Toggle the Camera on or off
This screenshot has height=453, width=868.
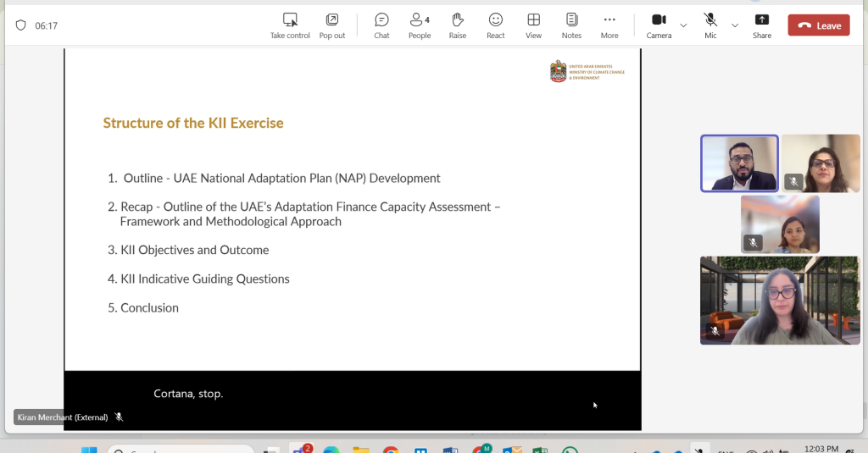(x=659, y=25)
